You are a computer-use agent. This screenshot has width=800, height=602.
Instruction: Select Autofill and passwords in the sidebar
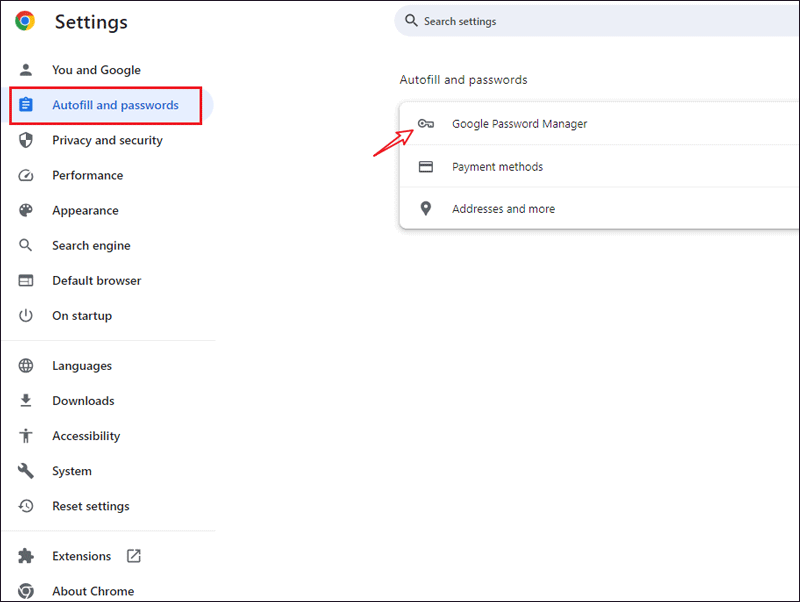107,105
